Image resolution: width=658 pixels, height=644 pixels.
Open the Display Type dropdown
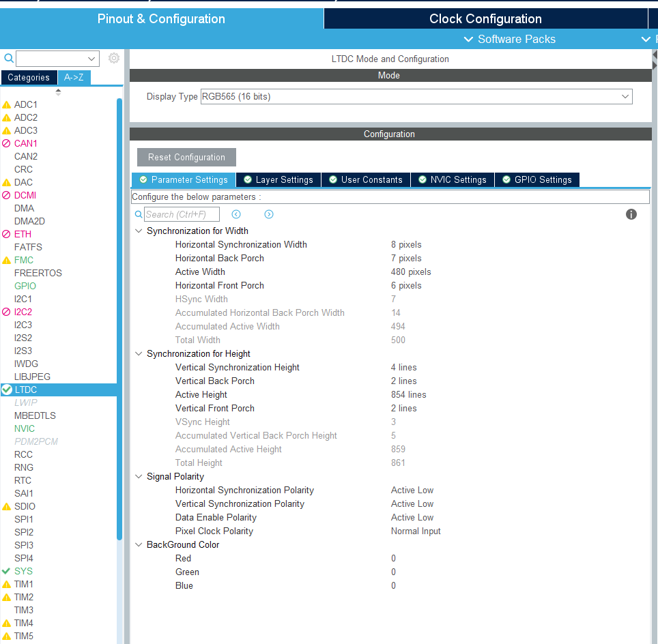pos(416,97)
